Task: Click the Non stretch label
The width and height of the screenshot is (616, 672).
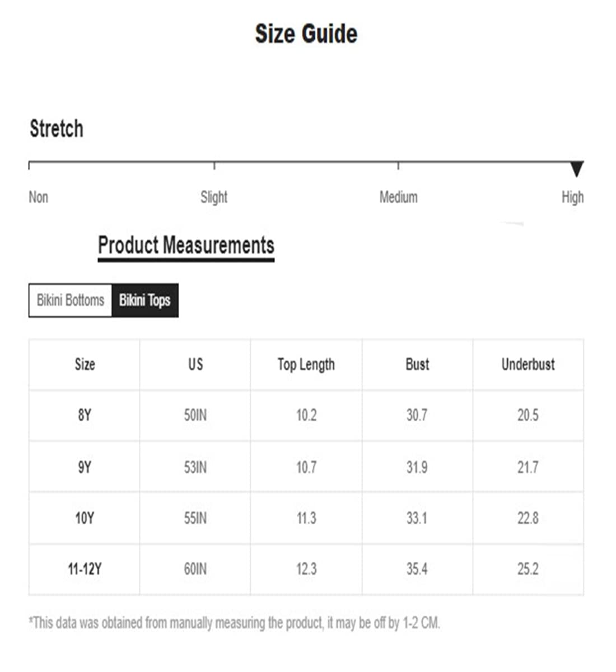Action: pos(39,197)
